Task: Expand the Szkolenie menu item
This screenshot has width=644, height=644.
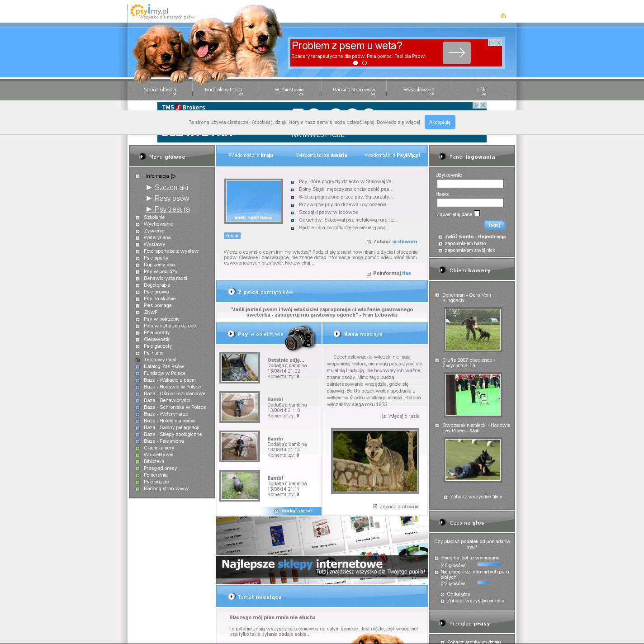Action: pyautogui.click(x=137, y=218)
